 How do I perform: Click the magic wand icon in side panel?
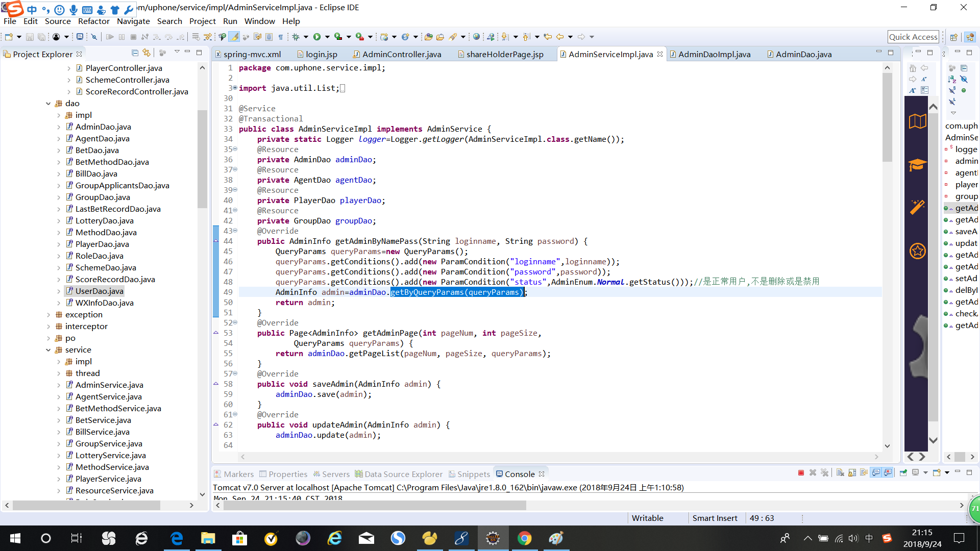tap(917, 207)
